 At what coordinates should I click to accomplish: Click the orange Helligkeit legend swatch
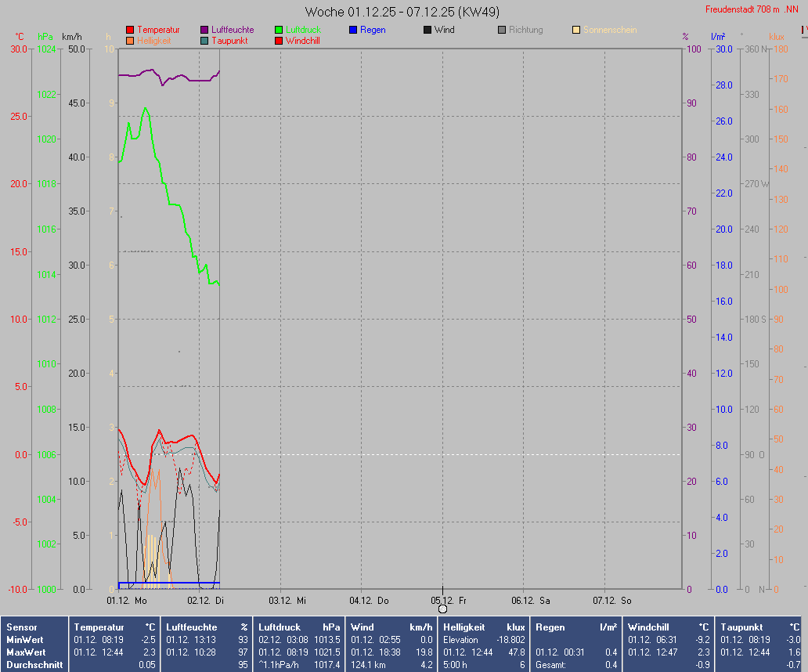[x=130, y=40]
